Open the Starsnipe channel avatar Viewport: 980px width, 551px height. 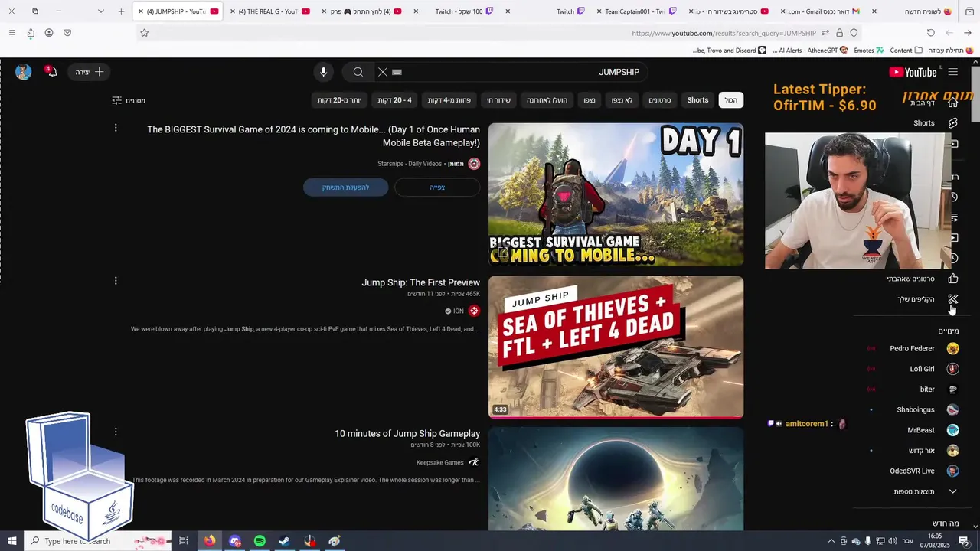(474, 164)
